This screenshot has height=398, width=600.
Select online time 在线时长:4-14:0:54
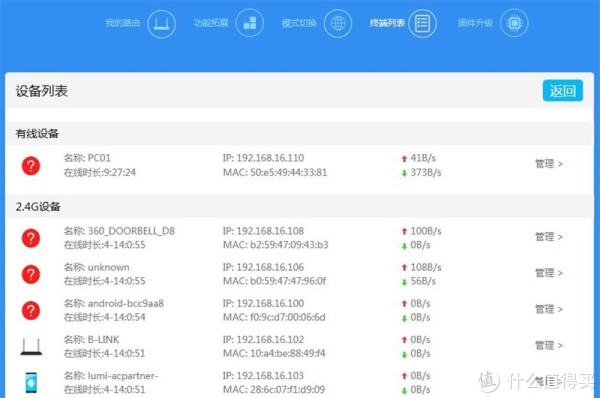[104, 317]
